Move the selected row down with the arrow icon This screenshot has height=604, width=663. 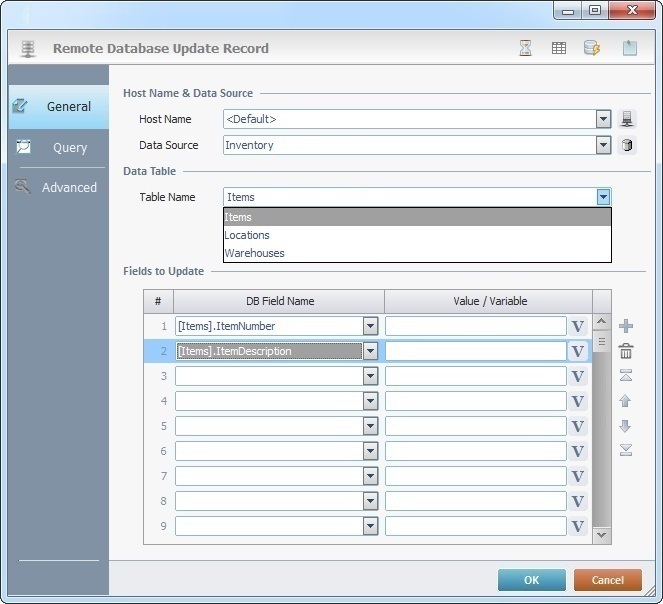coord(626,426)
